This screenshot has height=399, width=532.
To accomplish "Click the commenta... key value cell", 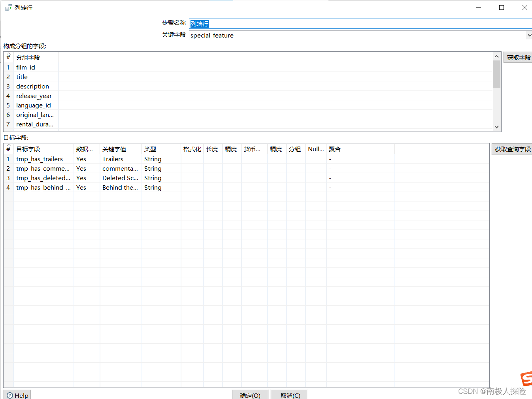I will point(121,168).
